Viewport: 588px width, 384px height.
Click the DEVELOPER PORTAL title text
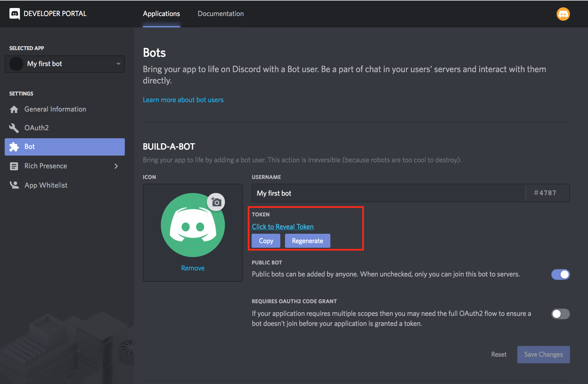55,14
